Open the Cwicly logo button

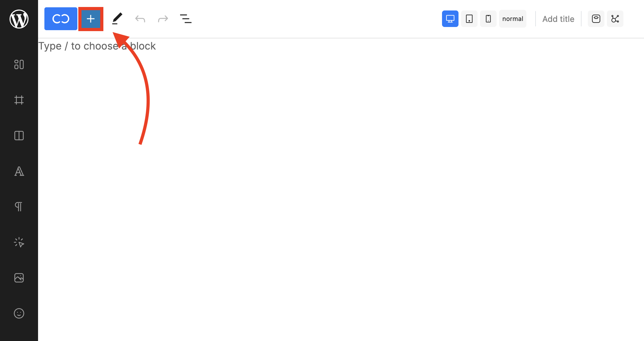(x=61, y=19)
